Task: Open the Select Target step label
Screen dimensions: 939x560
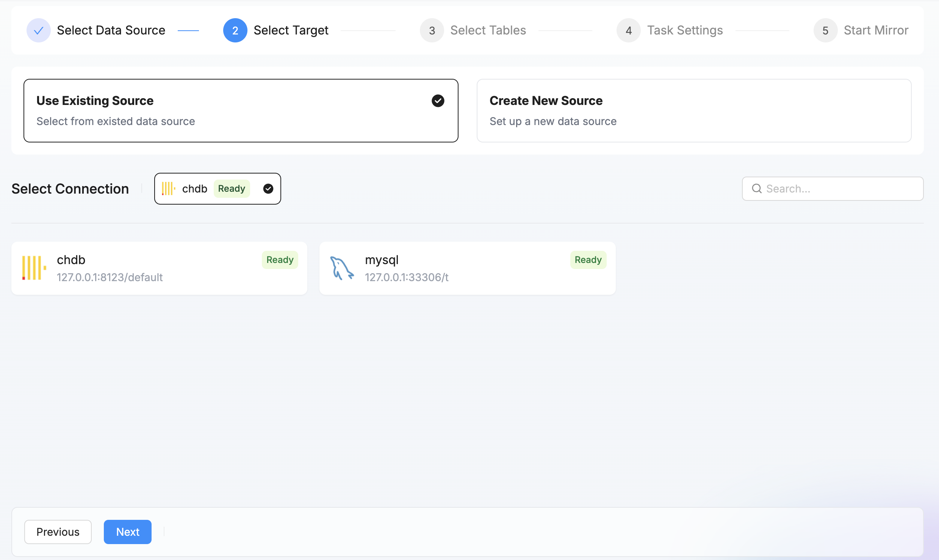Action: tap(291, 30)
